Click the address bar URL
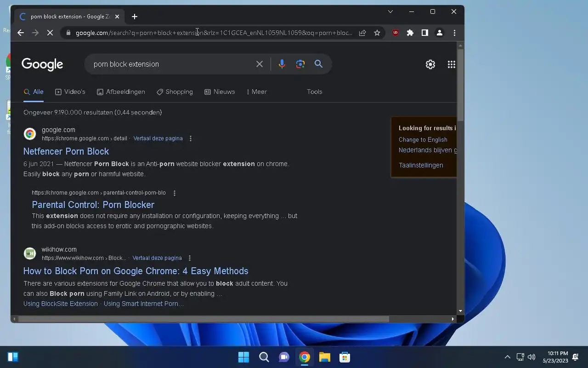 214,33
